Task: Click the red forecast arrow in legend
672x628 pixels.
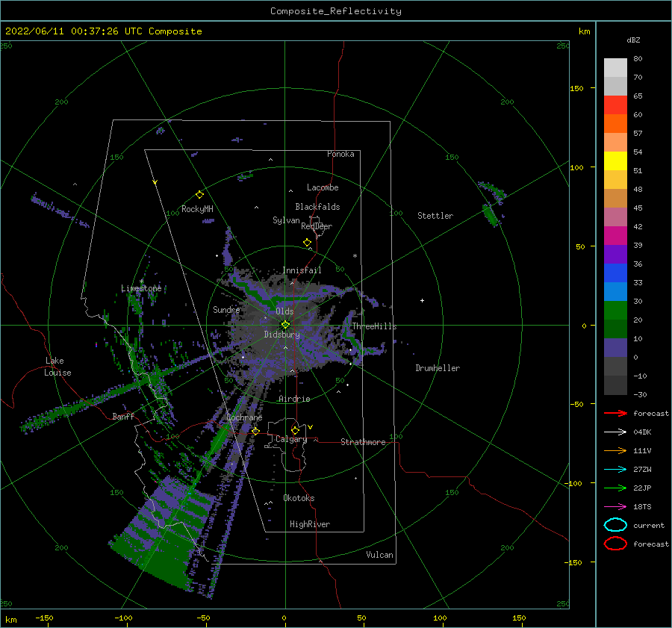Action: click(615, 413)
